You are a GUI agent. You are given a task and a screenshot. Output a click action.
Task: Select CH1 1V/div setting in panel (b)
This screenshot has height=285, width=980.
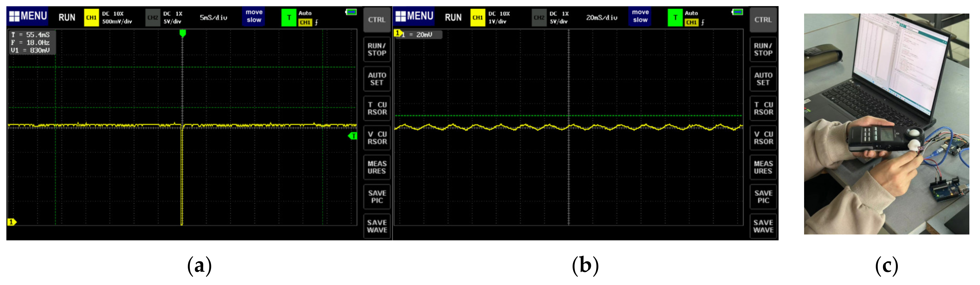tap(498, 22)
